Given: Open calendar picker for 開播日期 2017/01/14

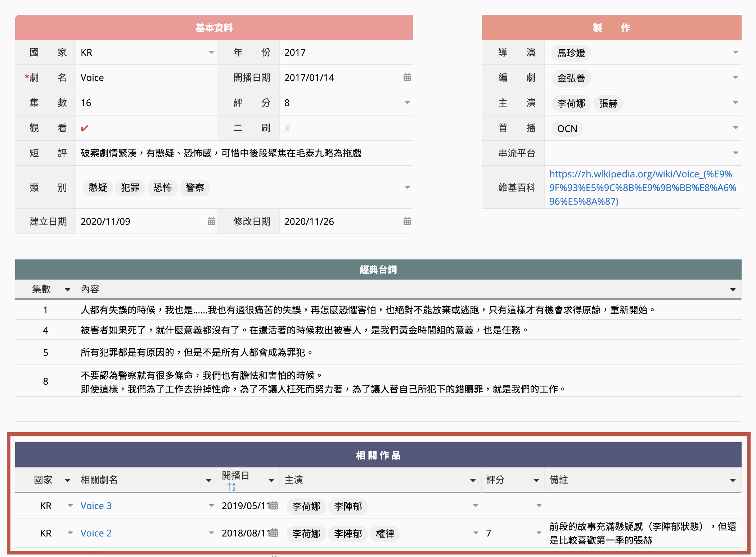Looking at the screenshot, I should (407, 77).
